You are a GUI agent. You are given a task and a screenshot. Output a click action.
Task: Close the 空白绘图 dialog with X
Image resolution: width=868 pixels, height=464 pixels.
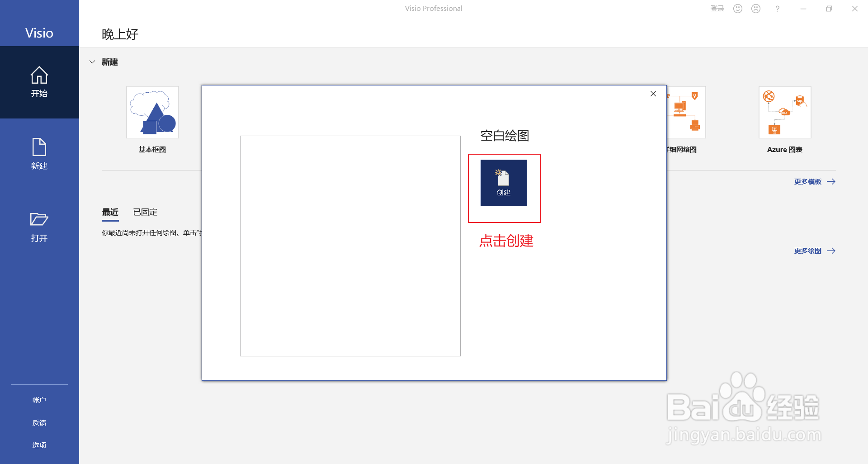tap(653, 94)
